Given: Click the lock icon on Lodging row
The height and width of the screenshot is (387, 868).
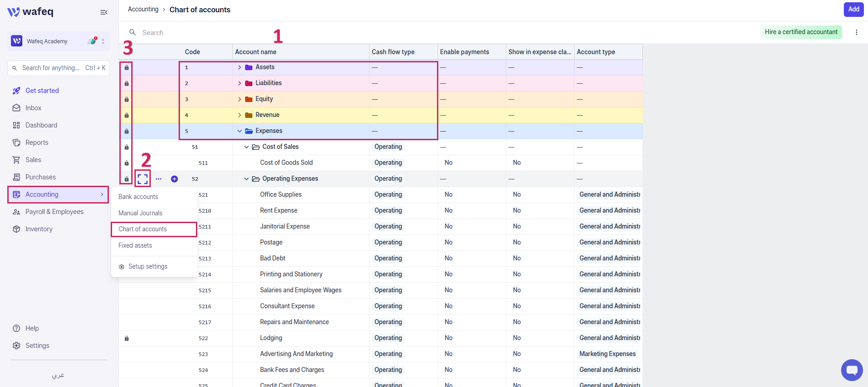Looking at the screenshot, I should 127,338.
